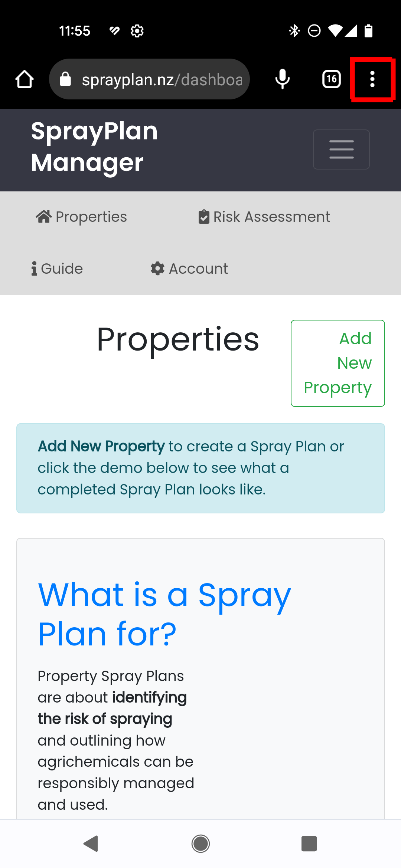Open the Risk Assessment section
401x868 pixels.
[x=264, y=216]
